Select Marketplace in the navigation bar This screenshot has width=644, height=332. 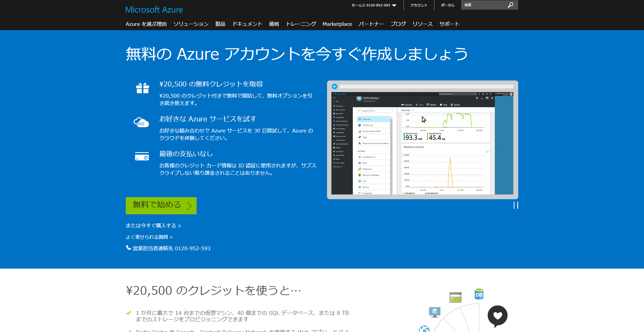[x=337, y=24]
